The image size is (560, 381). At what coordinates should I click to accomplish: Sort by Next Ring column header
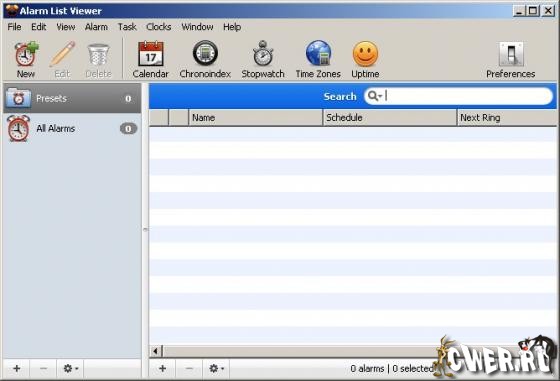point(507,117)
